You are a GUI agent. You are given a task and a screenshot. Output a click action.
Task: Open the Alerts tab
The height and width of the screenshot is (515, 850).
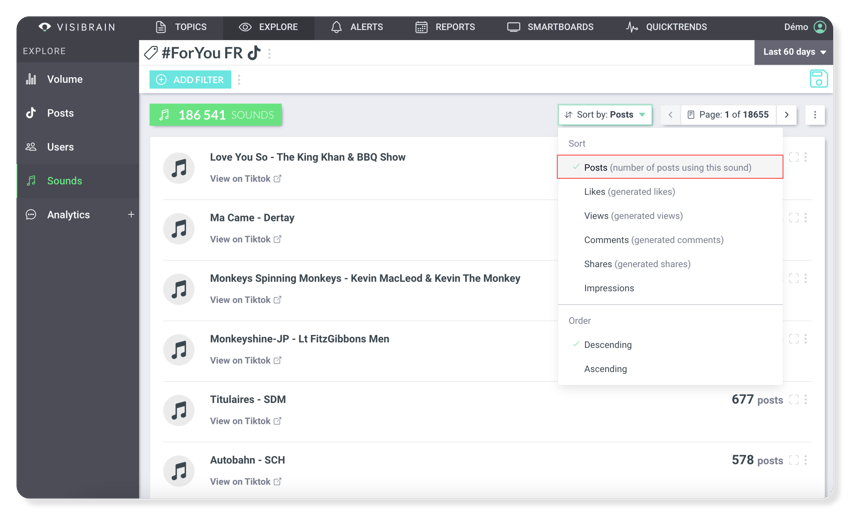(357, 27)
